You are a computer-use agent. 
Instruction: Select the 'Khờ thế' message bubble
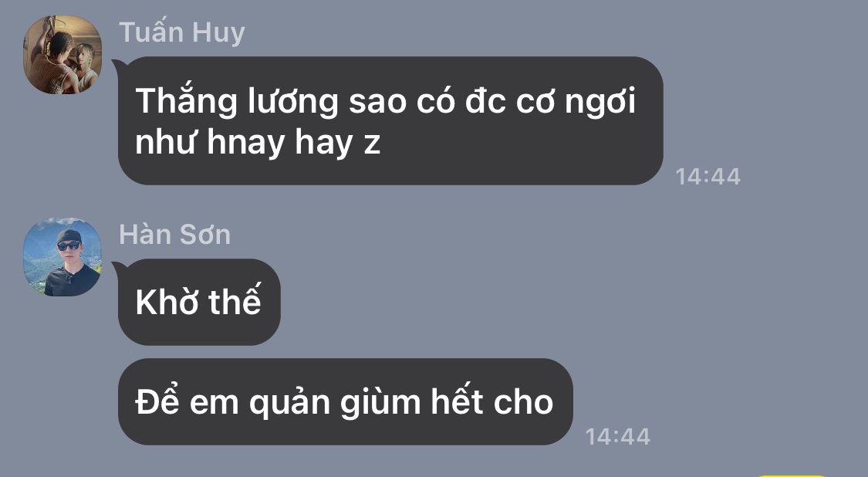coord(199,302)
